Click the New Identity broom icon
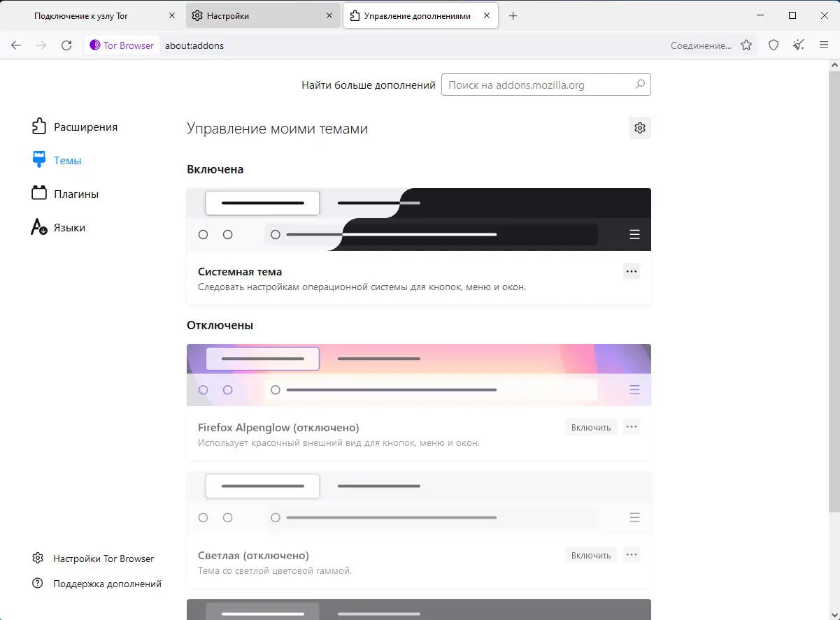This screenshot has height=620, width=840. pos(799,45)
